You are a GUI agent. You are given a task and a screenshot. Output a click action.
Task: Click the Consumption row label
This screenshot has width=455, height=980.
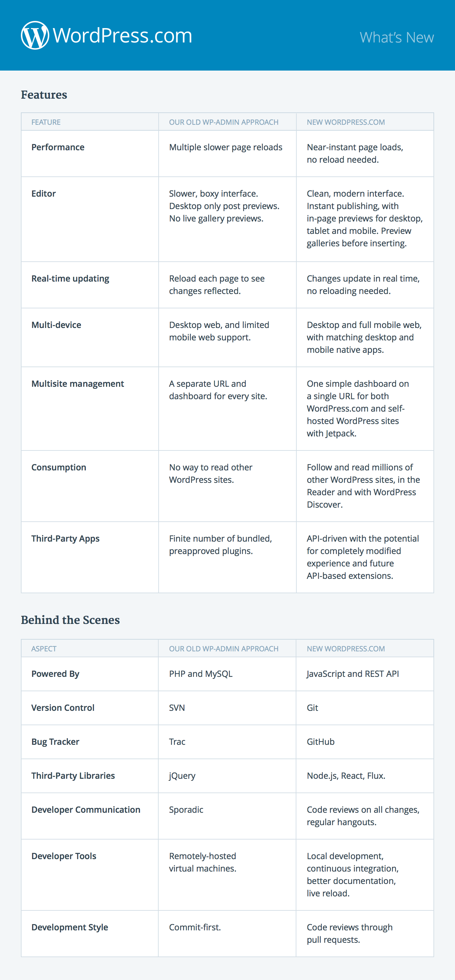point(59,467)
